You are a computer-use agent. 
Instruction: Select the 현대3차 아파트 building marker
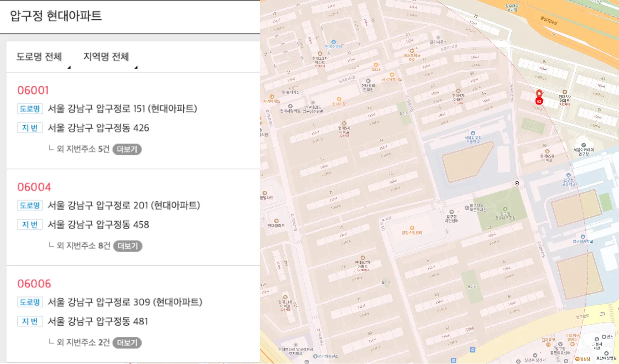[565, 92]
